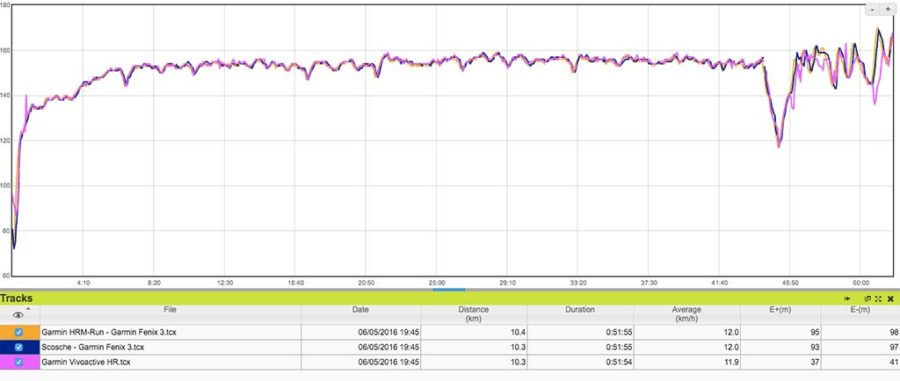The height and width of the screenshot is (381, 900).
Task: Click the Average (km/h) column header
Action: coord(687,314)
